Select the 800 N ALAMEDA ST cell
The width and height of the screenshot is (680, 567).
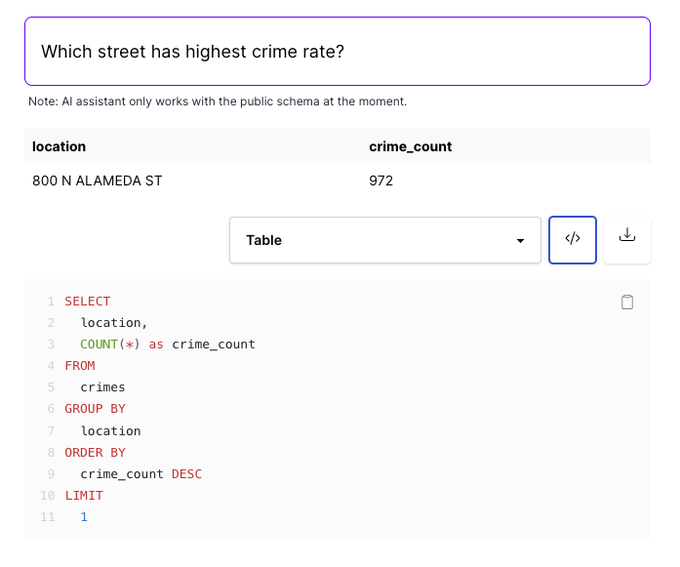97,181
